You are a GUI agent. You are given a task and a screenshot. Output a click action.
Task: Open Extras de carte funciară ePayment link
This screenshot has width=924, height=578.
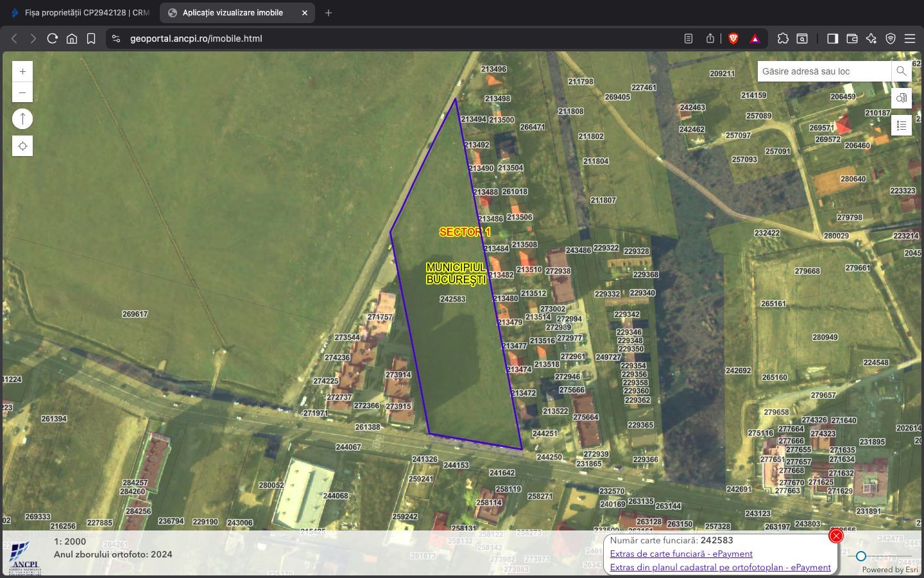(681, 554)
